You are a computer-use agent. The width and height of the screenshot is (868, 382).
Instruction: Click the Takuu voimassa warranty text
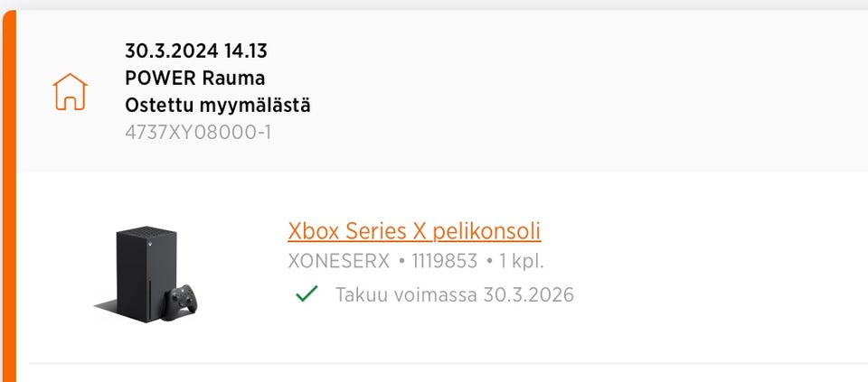click(405, 294)
